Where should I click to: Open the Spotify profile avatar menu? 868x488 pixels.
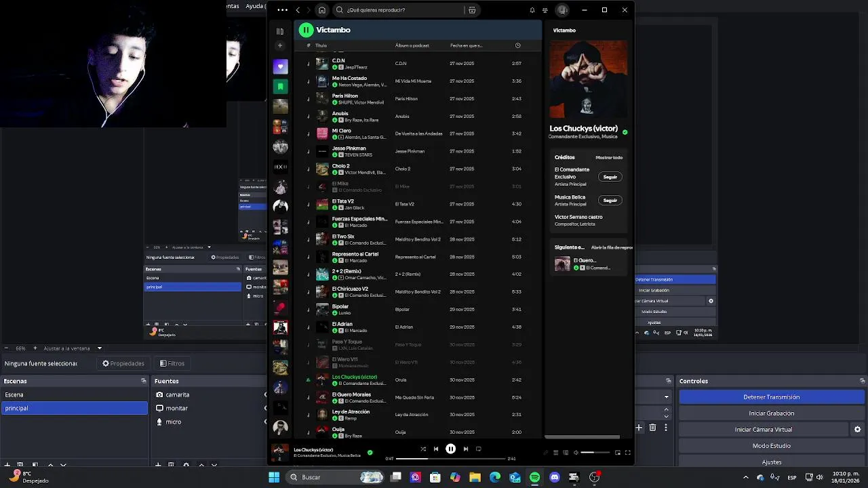point(562,10)
